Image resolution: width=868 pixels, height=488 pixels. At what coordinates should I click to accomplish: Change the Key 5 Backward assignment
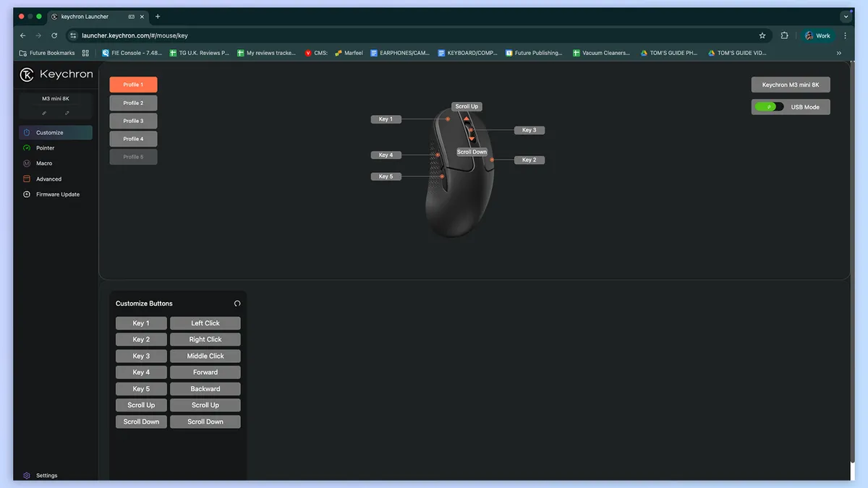pyautogui.click(x=205, y=389)
